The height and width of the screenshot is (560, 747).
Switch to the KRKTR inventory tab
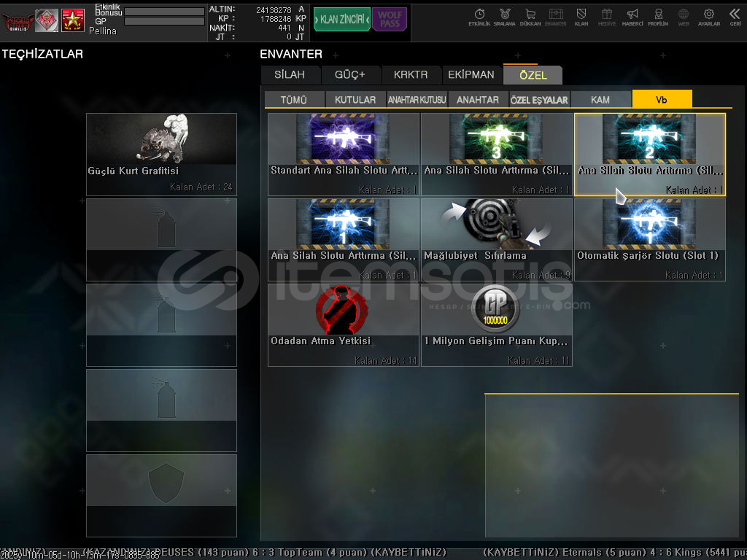coord(410,75)
